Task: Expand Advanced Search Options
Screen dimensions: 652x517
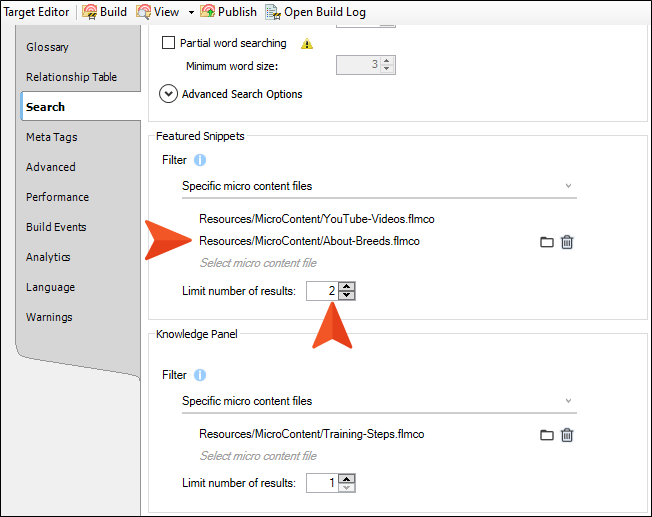Action: (x=169, y=94)
